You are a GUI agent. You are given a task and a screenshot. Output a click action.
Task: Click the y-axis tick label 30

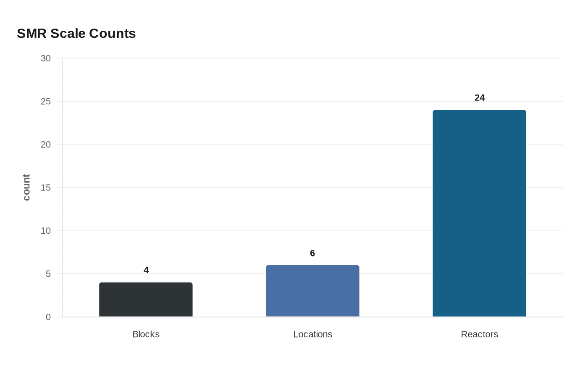45,58
